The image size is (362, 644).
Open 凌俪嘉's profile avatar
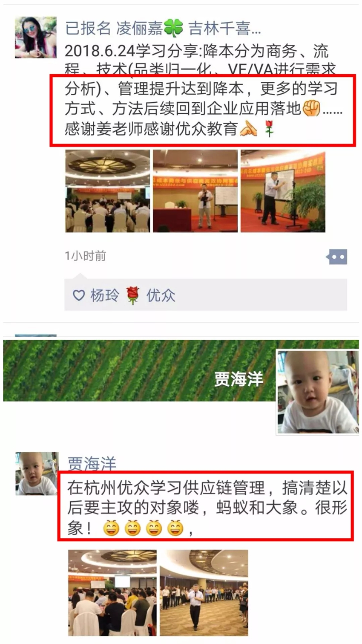click(x=36, y=38)
